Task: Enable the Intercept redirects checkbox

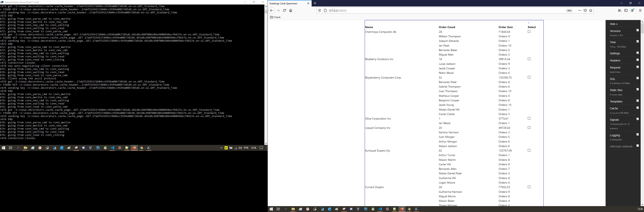Action: (638, 146)
